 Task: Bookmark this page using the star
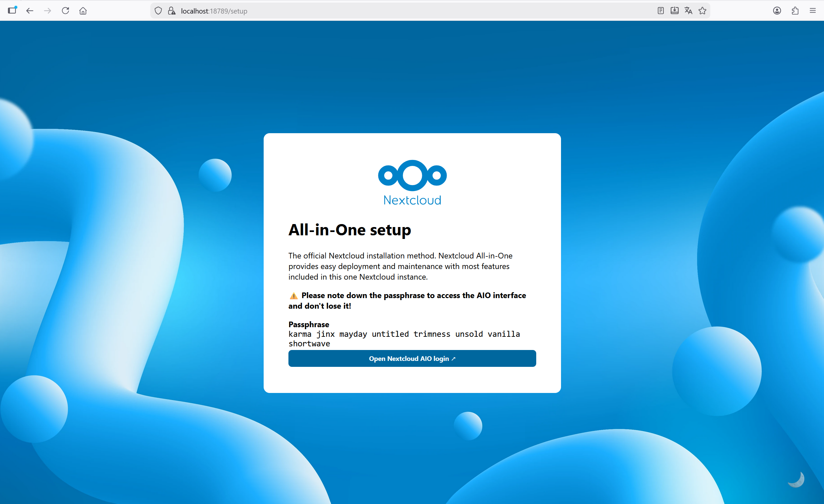click(x=702, y=10)
